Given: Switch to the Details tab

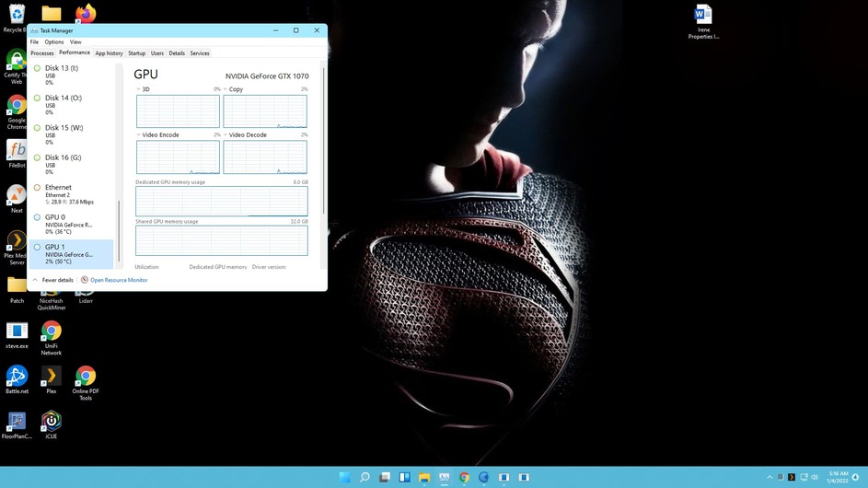Looking at the screenshot, I should (x=177, y=53).
